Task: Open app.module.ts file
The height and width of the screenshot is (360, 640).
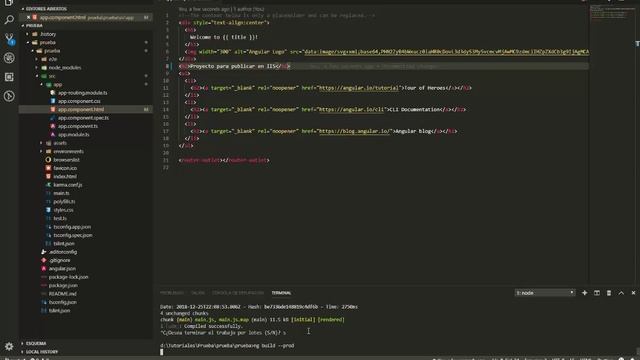Action: coord(73,135)
